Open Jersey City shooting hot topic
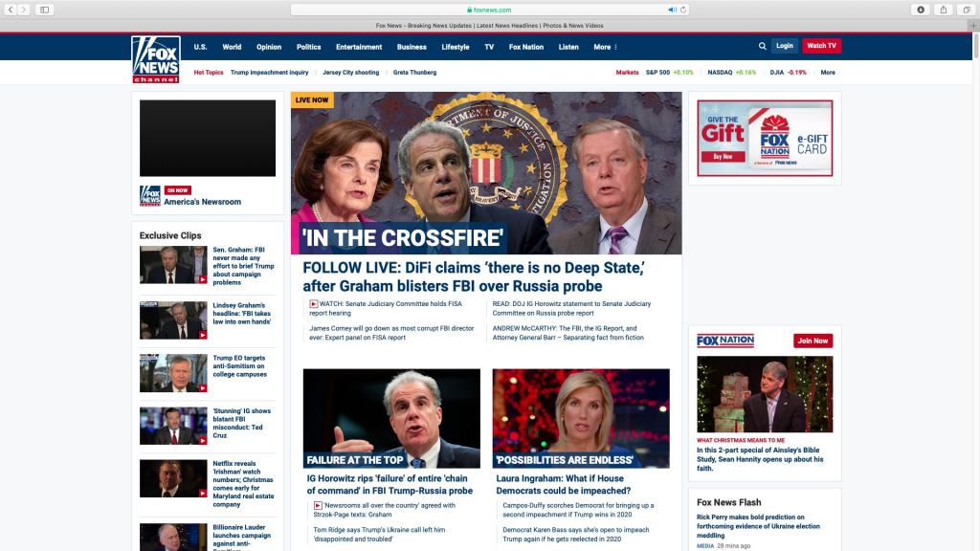Screen dimensions: 980x551 click(350, 73)
